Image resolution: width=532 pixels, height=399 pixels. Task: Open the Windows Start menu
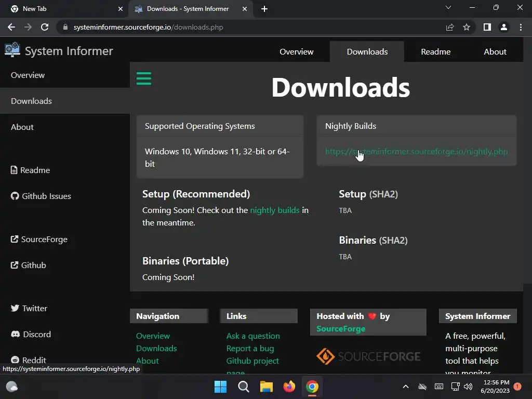click(x=220, y=387)
